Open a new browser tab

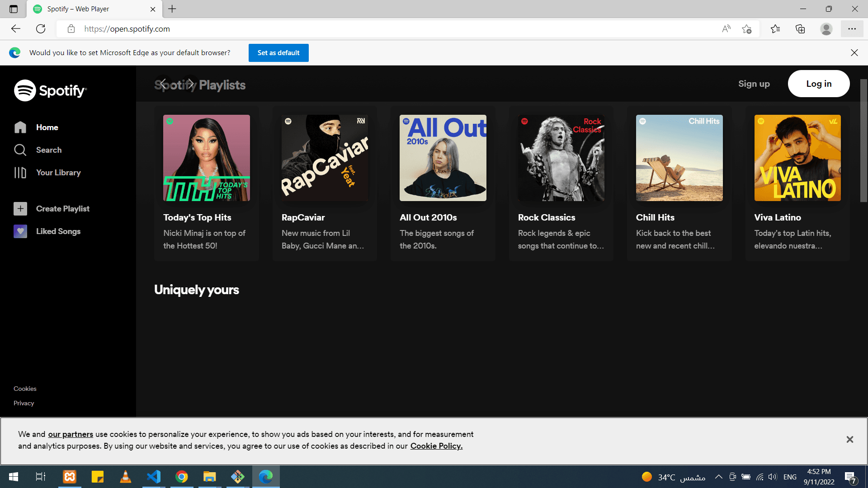pos(172,9)
